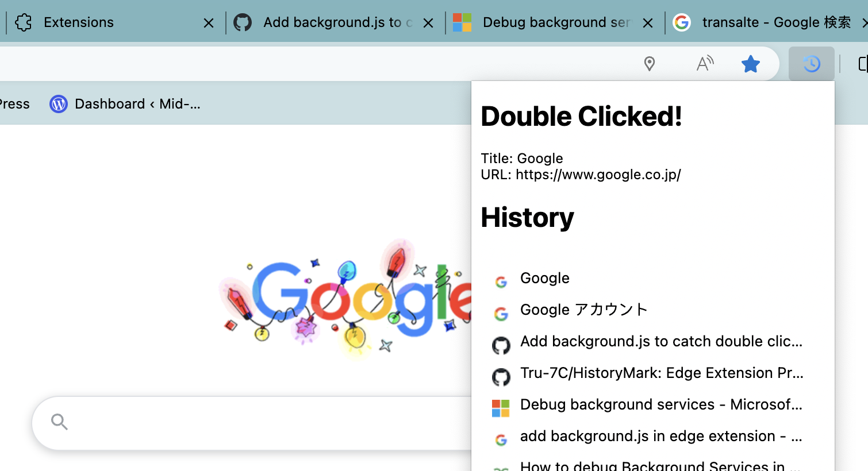Switch to the Extensions tab
Screen dimensions: 868x471
tap(78, 22)
